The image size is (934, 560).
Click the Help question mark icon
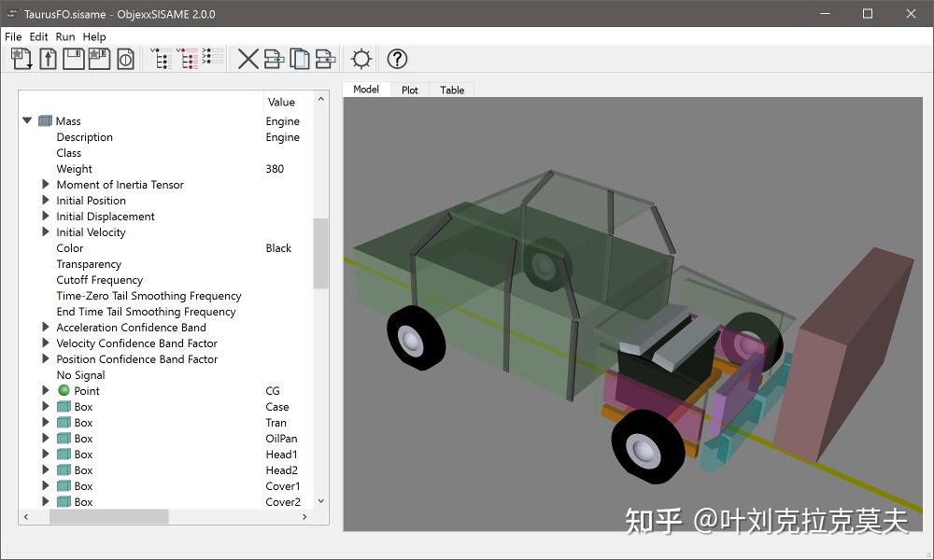tap(395, 58)
